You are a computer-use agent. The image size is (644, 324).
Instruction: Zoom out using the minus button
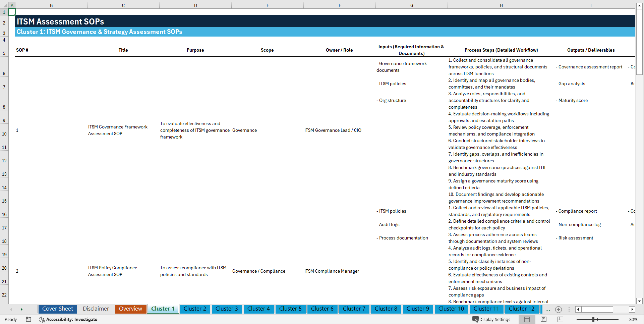[573, 319]
